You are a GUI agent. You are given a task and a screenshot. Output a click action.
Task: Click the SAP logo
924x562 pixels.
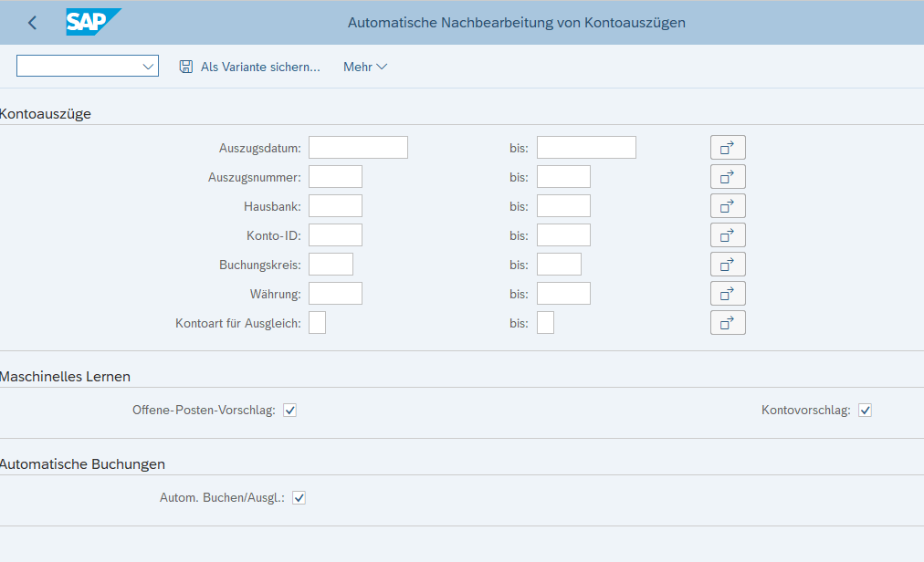tap(92, 23)
